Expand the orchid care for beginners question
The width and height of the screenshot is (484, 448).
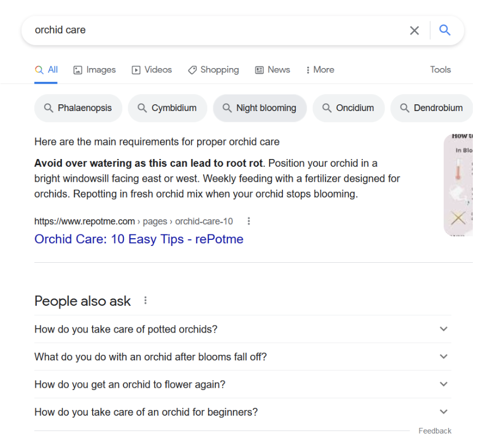[242, 412]
